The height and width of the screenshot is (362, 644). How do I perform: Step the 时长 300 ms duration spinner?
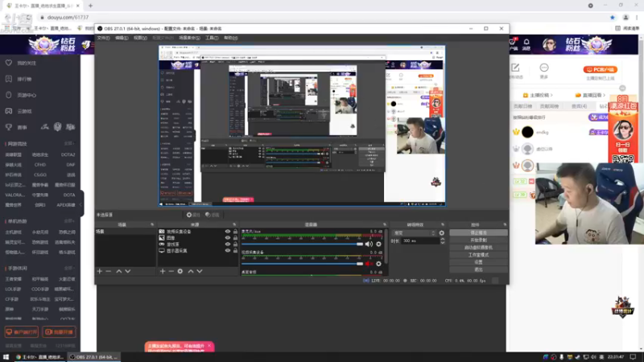pyautogui.click(x=442, y=241)
